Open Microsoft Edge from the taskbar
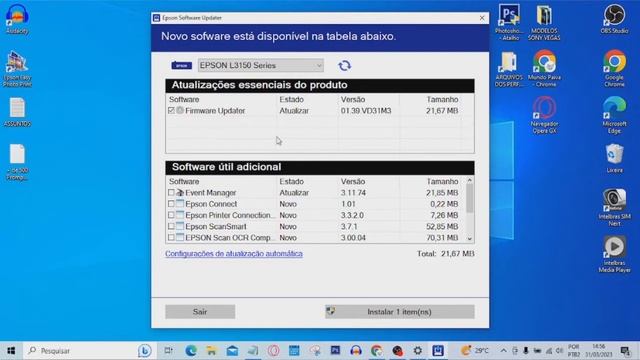This screenshot has width=640, height=360. [x=191, y=351]
